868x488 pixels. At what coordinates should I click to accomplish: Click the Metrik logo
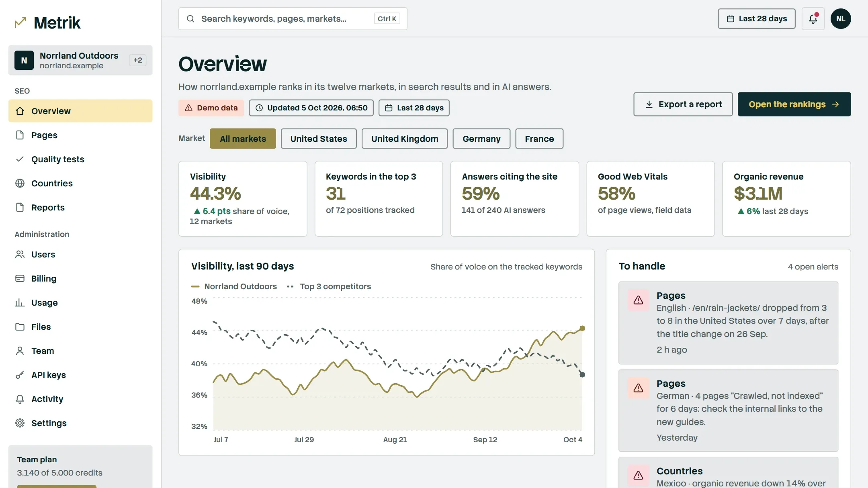point(48,23)
